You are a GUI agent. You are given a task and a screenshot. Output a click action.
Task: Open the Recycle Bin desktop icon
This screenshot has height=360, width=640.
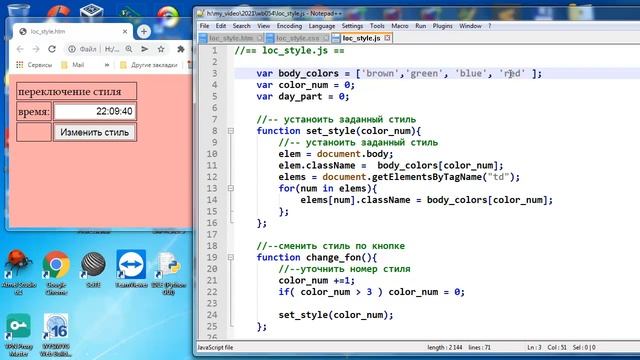[18, 10]
